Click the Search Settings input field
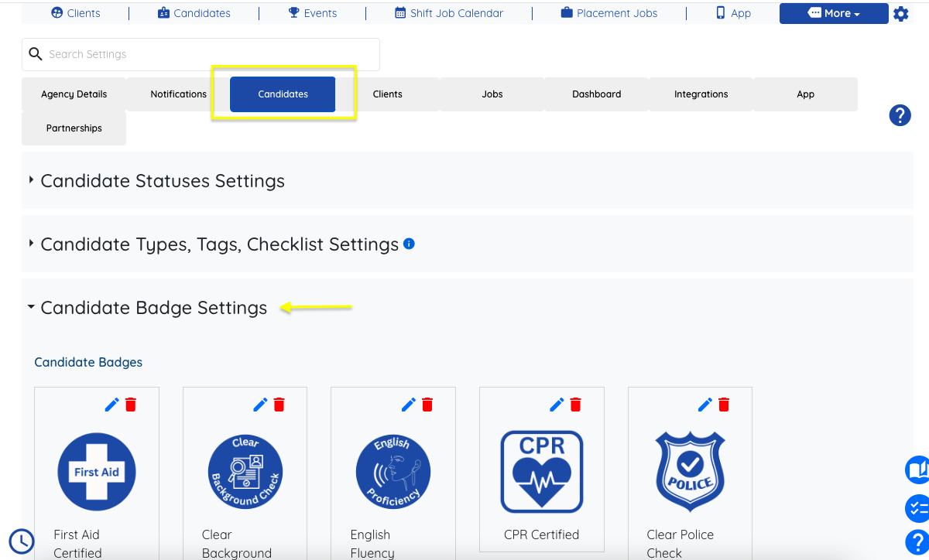The width and height of the screenshot is (929, 560). pyautogui.click(x=201, y=54)
